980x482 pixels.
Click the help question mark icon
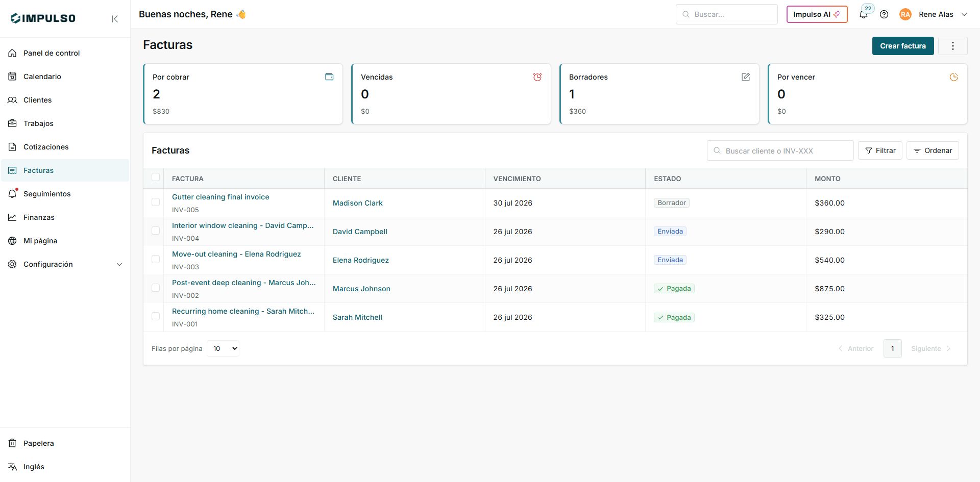[884, 14]
